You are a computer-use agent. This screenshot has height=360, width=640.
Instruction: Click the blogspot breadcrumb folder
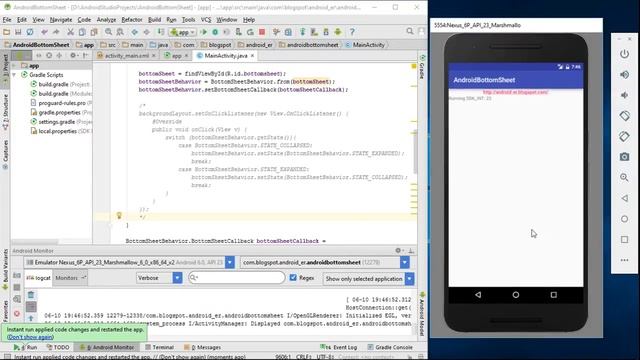pyautogui.click(x=216, y=45)
